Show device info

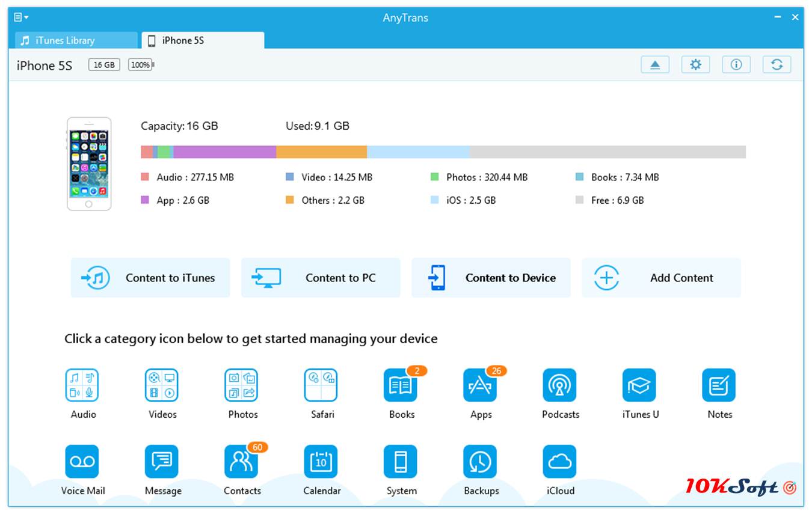(x=736, y=65)
